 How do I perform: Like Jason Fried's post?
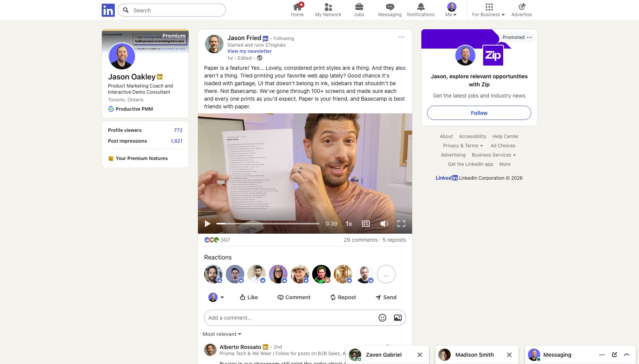[249, 297]
